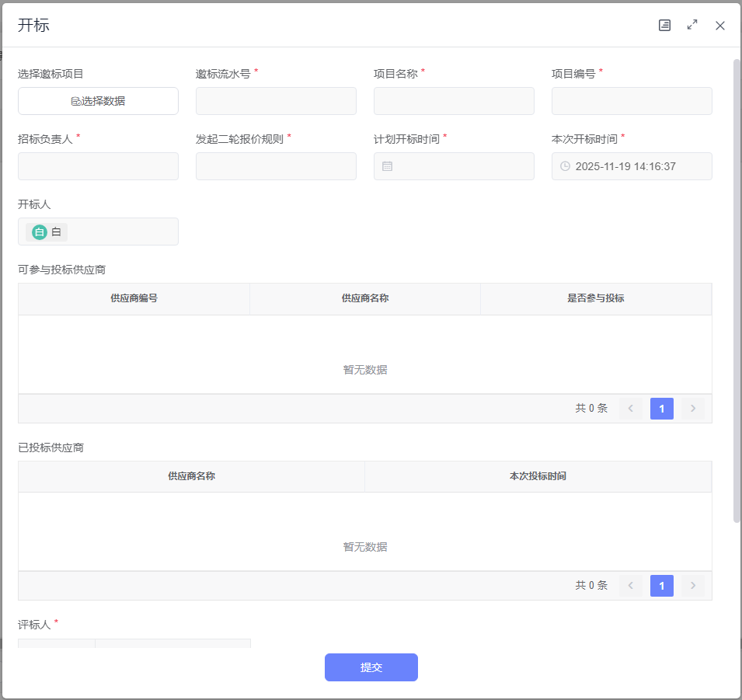Viewport: 742px width, 700px height.
Task: Click calendar icon in 计划开标时间 field
Action: click(387, 166)
